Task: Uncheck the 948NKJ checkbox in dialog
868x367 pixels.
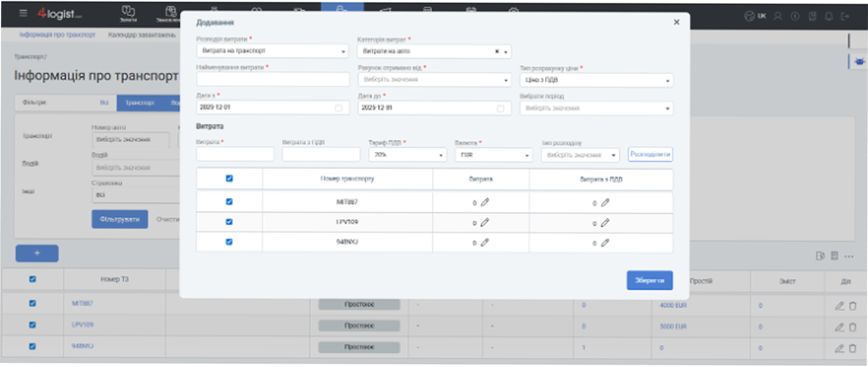Action: pyautogui.click(x=229, y=242)
